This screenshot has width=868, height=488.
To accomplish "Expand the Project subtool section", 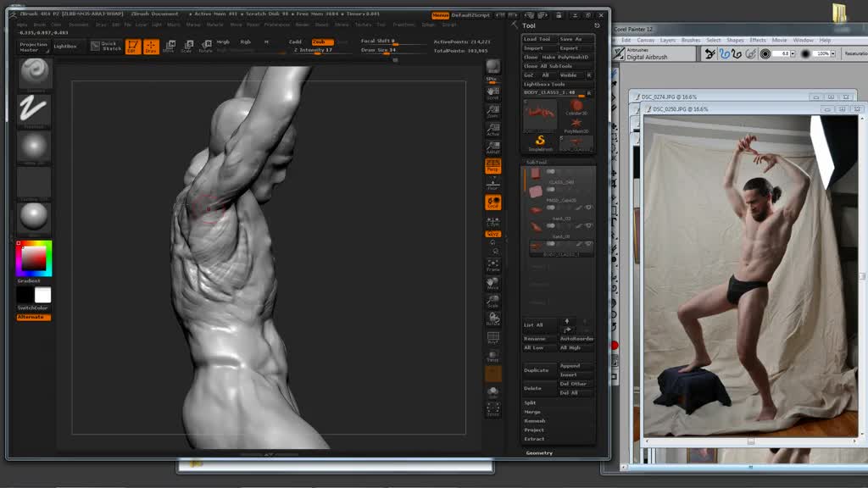I will [x=534, y=430].
